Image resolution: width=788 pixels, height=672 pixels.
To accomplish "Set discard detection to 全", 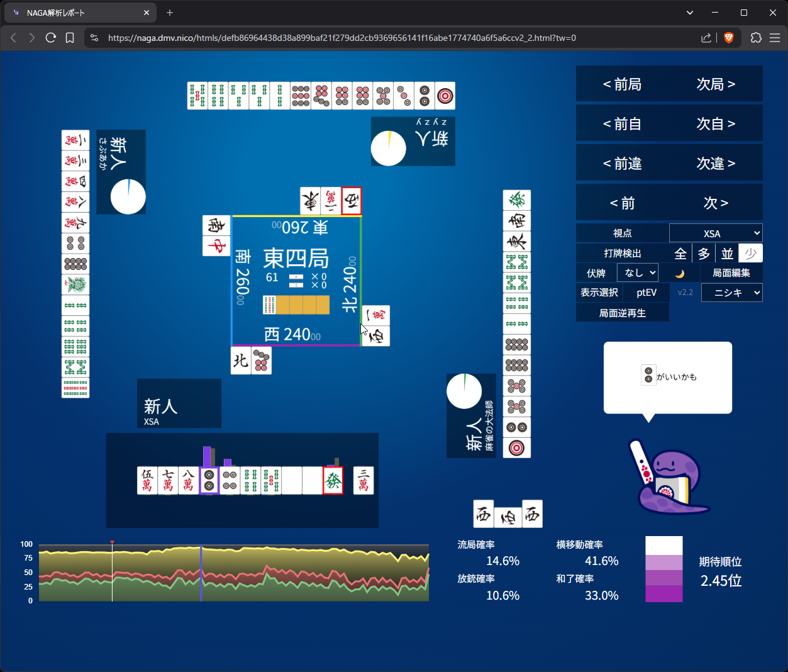I will 680,254.
